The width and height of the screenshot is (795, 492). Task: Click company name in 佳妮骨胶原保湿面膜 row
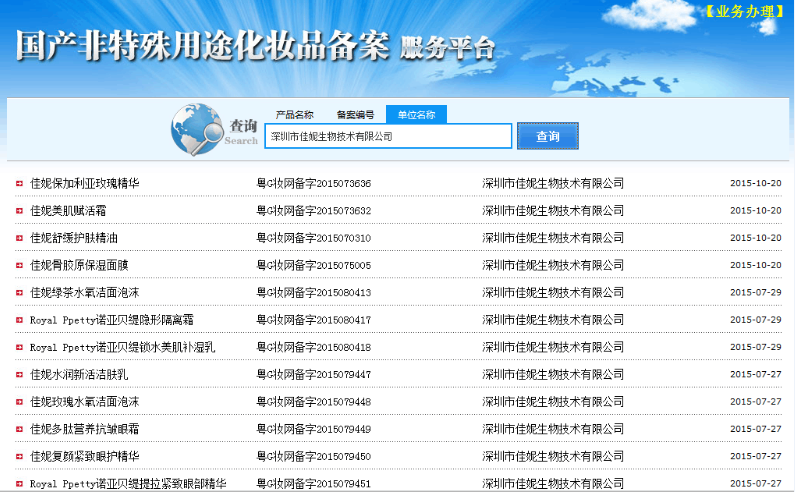point(553,265)
